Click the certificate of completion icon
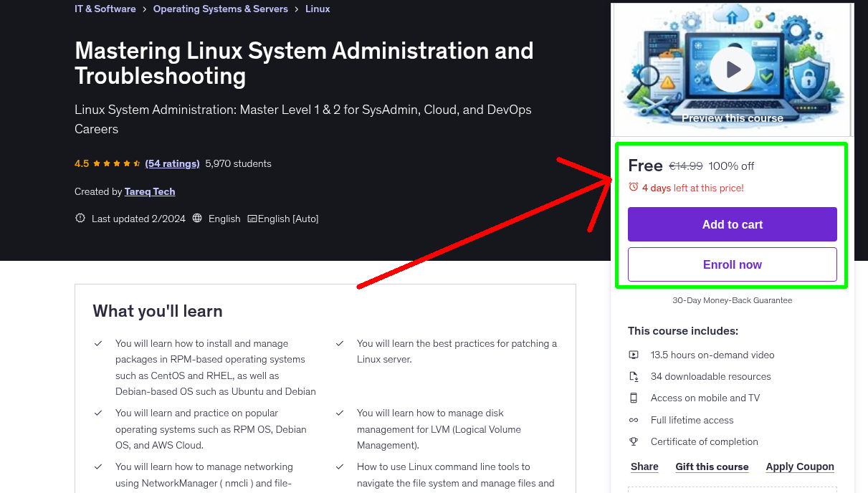Viewport: 868px width, 493px height. pos(634,441)
